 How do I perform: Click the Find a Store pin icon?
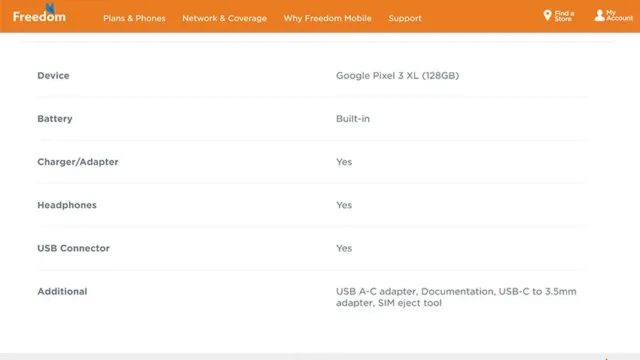(x=547, y=16)
